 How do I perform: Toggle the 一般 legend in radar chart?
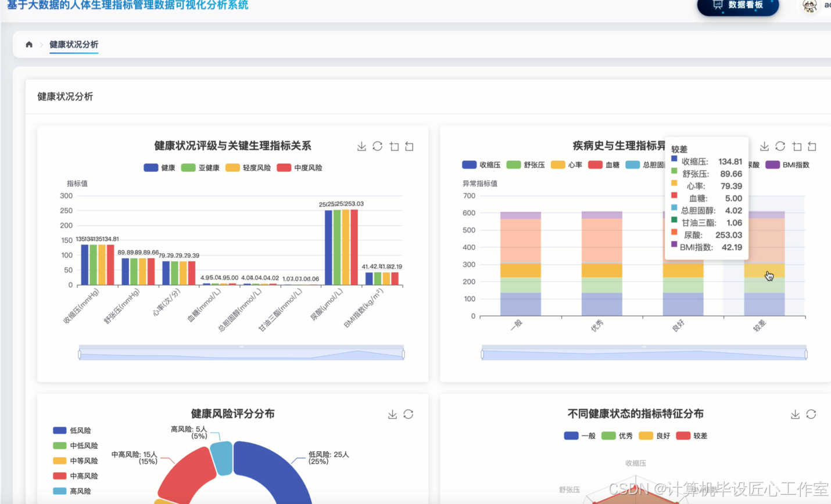[x=580, y=436]
